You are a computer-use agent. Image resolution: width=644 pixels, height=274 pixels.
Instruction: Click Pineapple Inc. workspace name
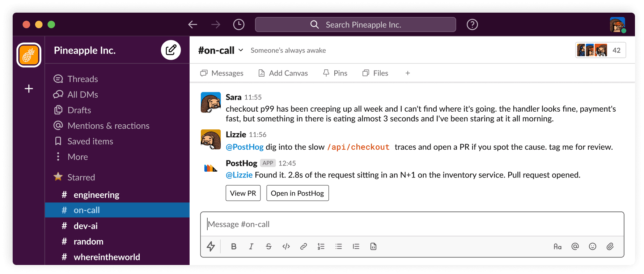coord(85,50)
